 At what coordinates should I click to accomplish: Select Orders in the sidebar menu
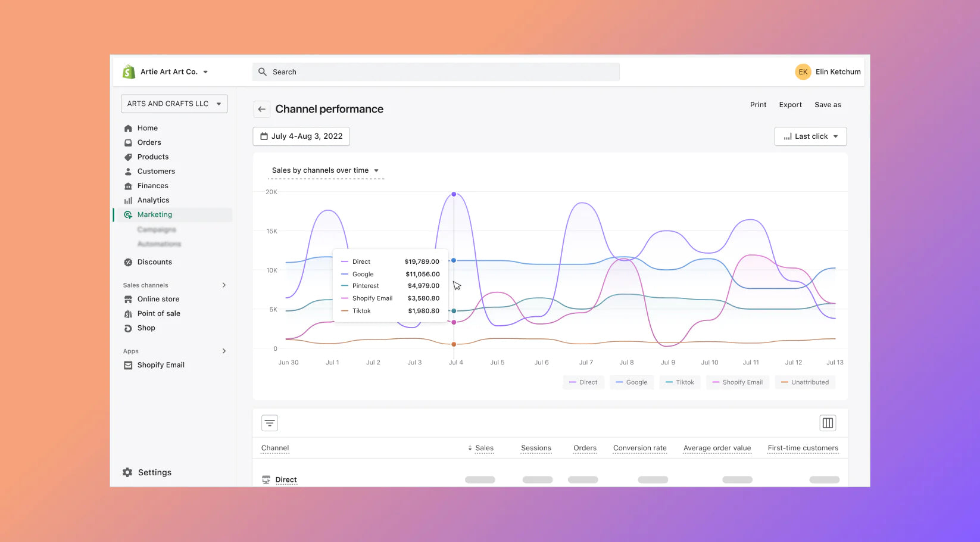149,142
